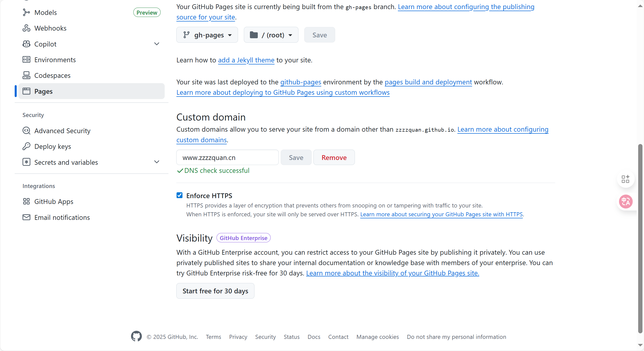Click the Environments sidebar icon
This screenshot has width=644, height=351.
(x=26, y=60)
